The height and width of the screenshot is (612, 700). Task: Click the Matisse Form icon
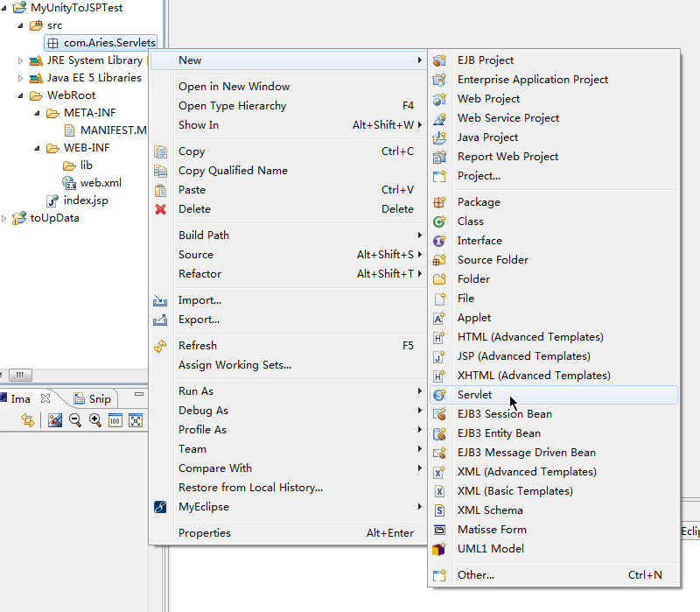pos(439,530)
